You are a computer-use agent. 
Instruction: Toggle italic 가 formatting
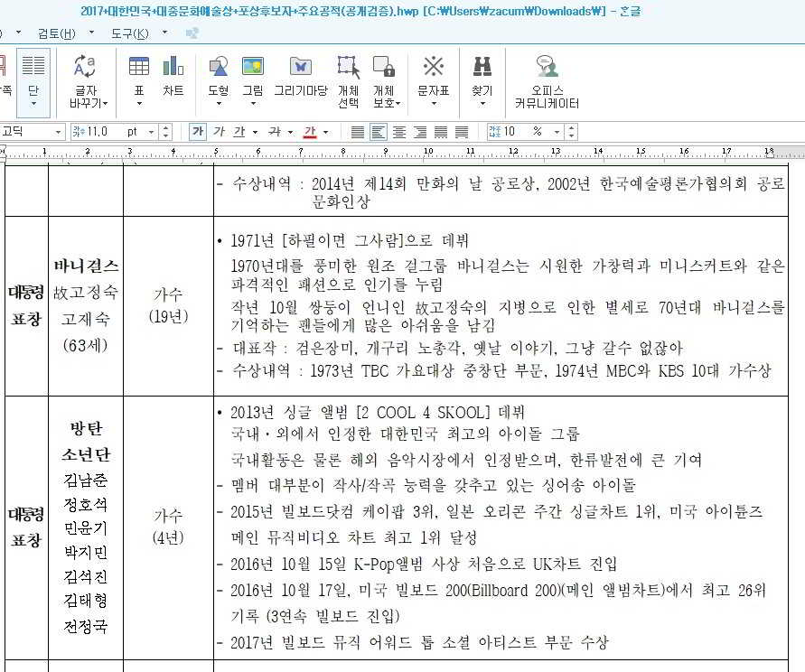[219, 132]
